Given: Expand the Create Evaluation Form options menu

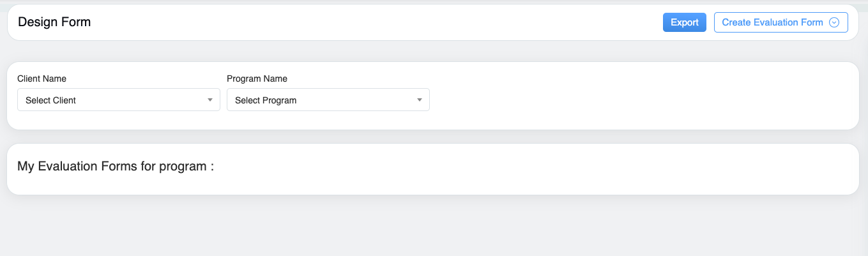Looking at the screenshot, I should pyautogui.click(x=834, y=22).
